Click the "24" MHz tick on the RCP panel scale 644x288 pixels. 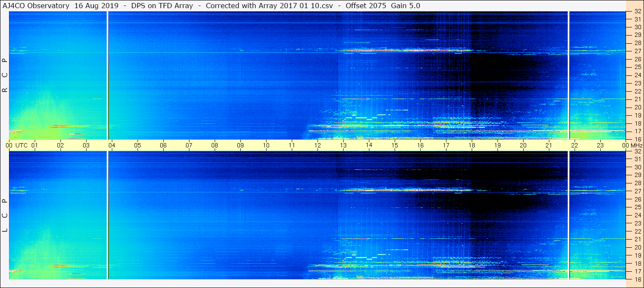pos(637,75)
